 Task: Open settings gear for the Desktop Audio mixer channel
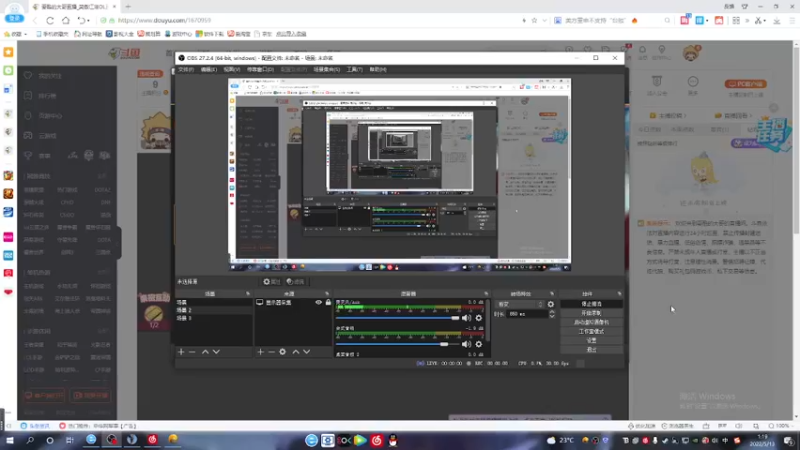pyautogui.click(x=479, y=344)
